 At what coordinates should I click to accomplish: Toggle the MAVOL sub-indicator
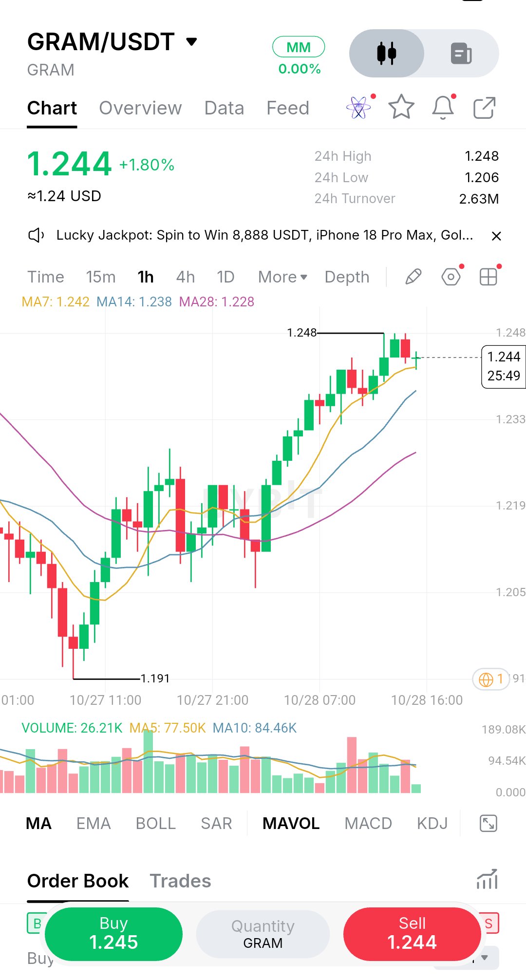tap(291, 823)
